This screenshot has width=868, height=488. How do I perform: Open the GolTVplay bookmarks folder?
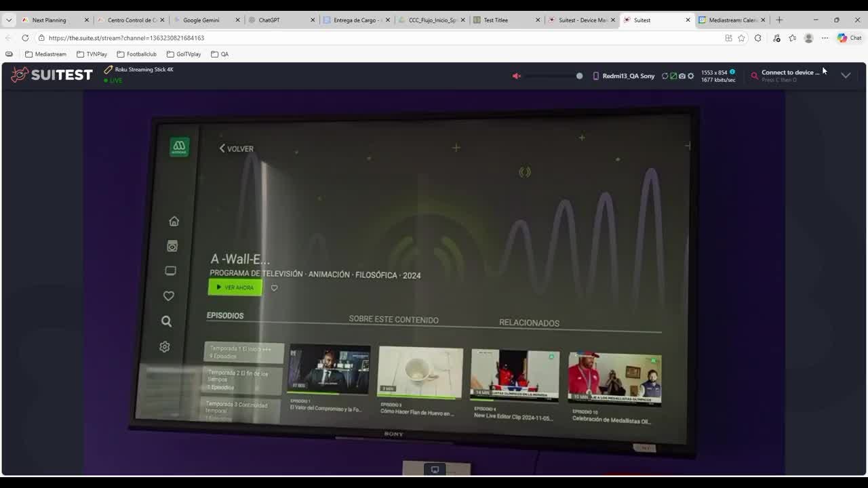(184, 54)
